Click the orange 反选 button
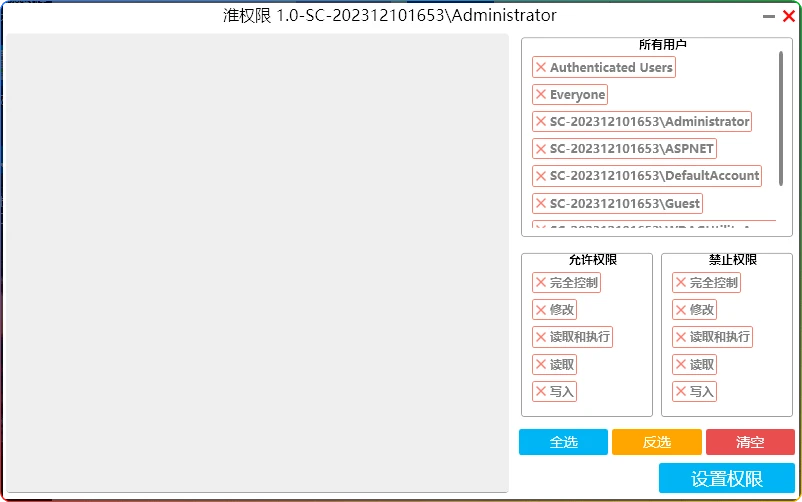Screen dimensions: 802x502 tap(657, 442)
